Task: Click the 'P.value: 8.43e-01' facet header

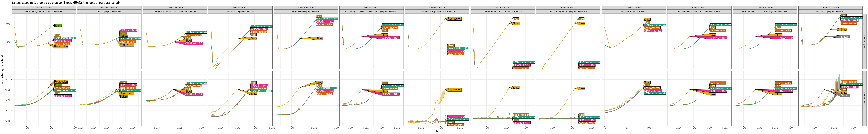Action: tap(765, 7)
